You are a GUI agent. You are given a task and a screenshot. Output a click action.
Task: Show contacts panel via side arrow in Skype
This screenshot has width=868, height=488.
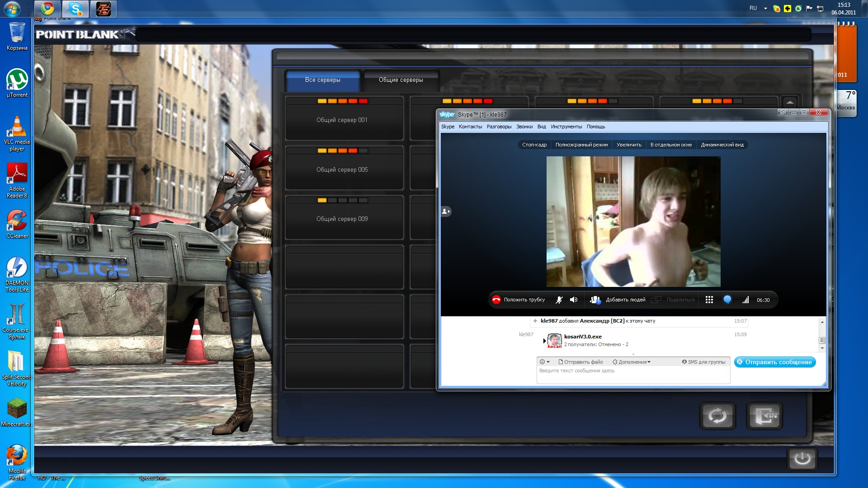pyautogui.click(x=446, y=211)
